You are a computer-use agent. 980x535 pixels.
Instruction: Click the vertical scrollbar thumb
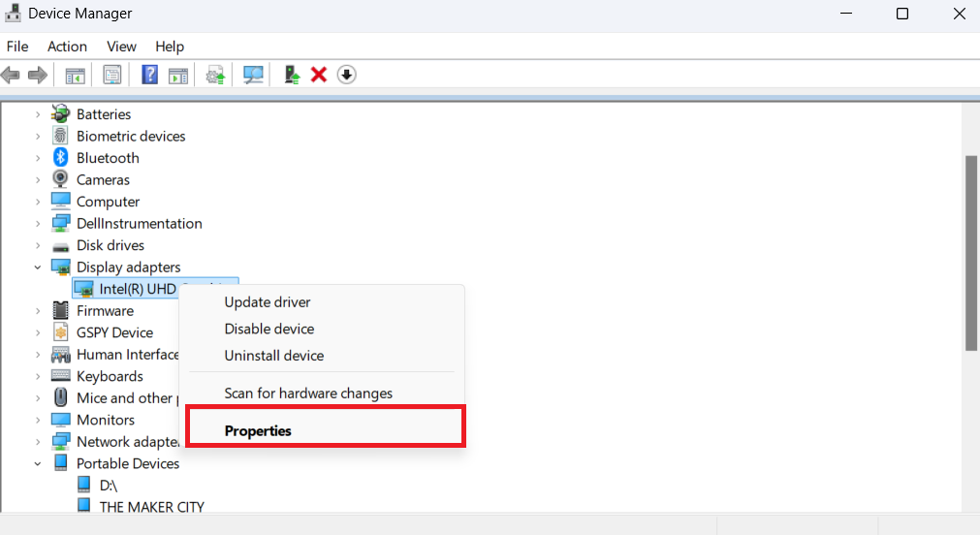click(x=971, y=253)
